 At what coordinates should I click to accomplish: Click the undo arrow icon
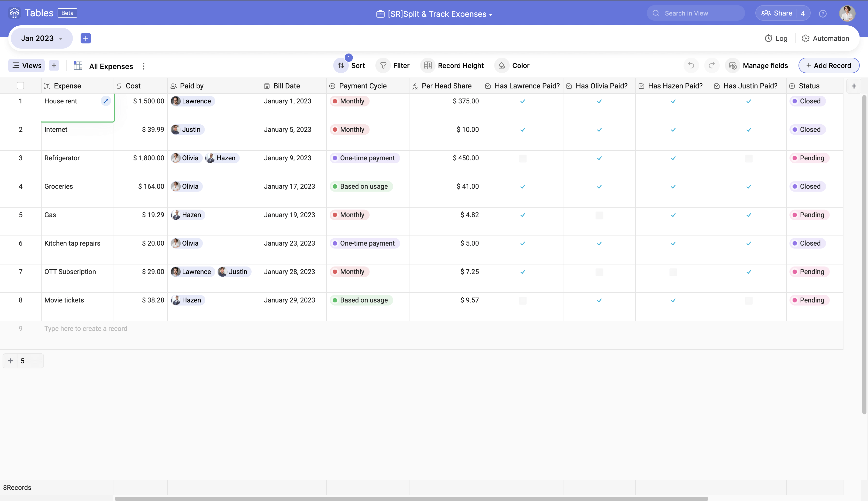coord(691,65)
